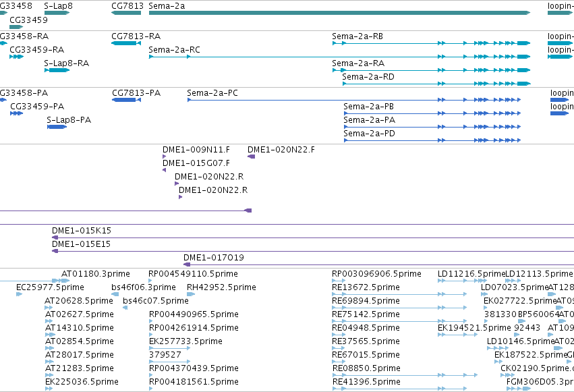
Task: Click the CG33459-RA transcript label
Action: pos(36,50)
